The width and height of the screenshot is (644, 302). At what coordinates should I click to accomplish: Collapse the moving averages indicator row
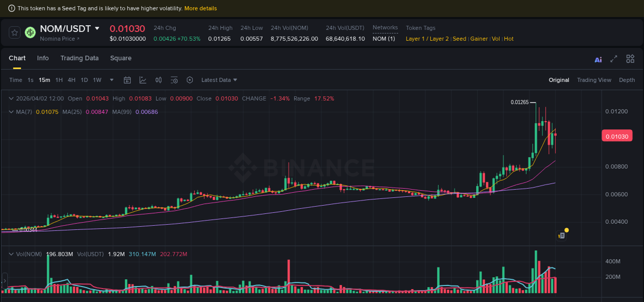[x=10, y=112]
